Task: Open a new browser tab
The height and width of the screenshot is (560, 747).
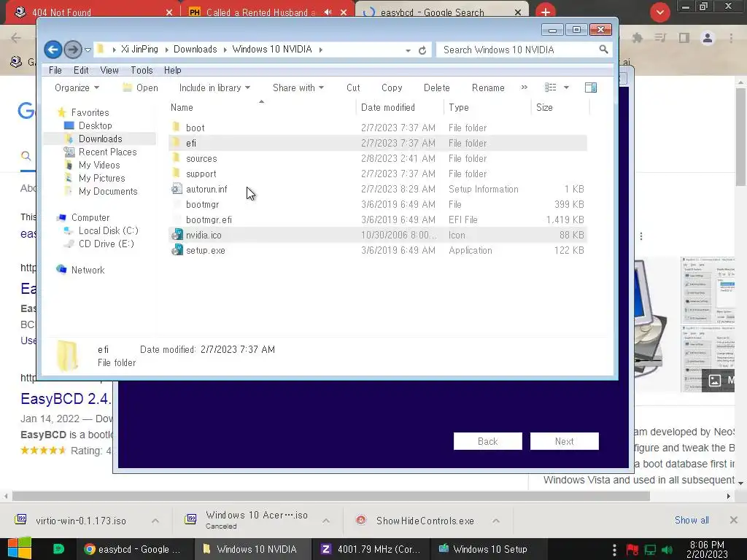Action: point(546,12)
